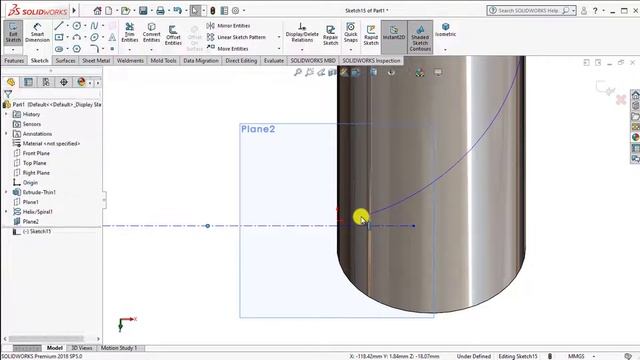Open Display/Delete Relations tool
The width and height of the screenshot is (640, 360).
[x=302, y=32]
